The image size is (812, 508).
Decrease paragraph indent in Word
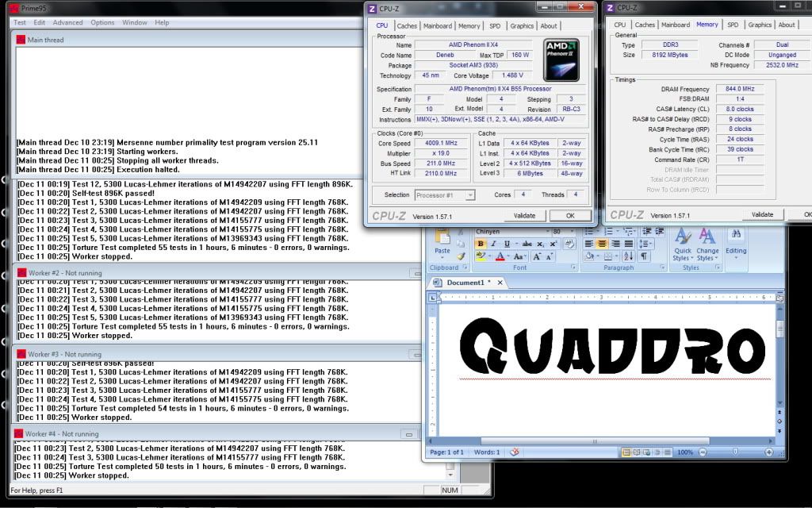(x=647, y=231)
